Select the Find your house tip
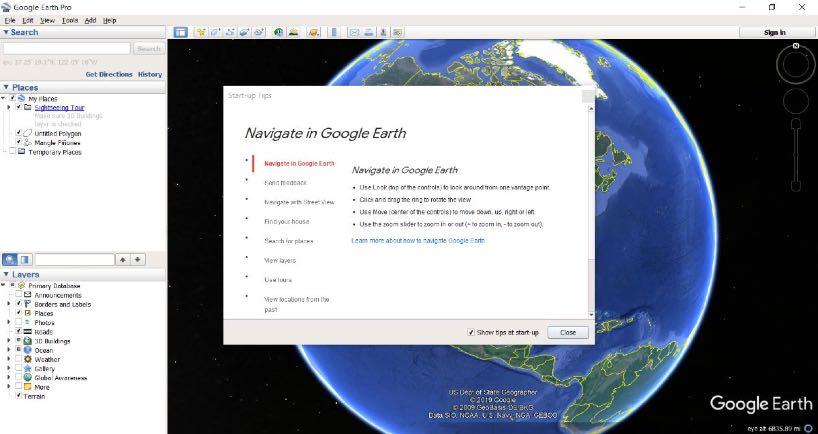 [x=286, y=222]
